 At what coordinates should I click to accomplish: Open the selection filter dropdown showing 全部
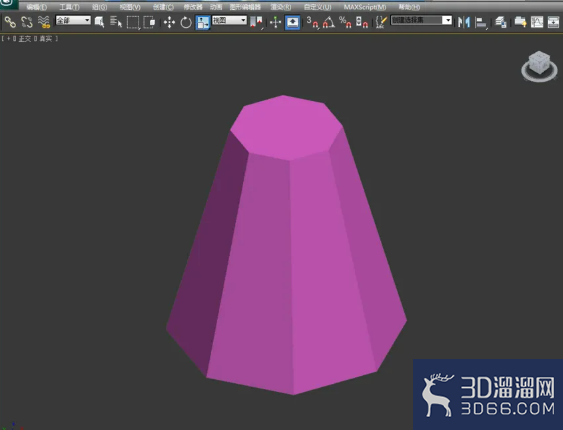click(73, 20)
